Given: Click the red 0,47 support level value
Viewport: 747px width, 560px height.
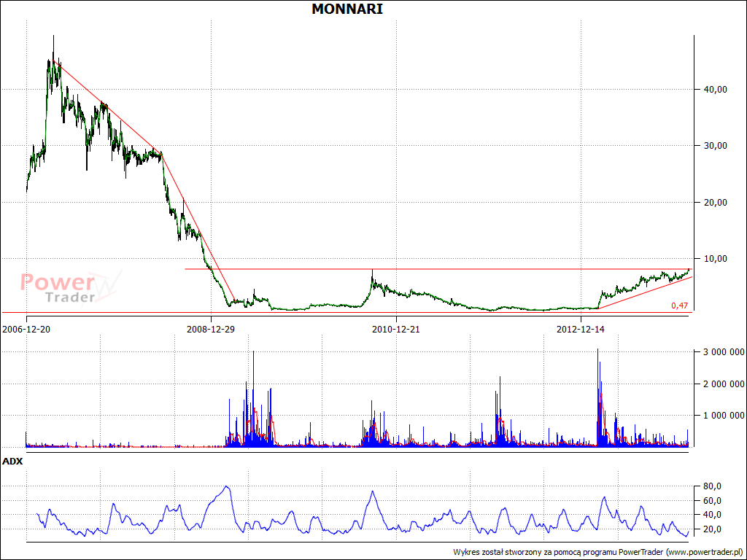Looking at the screenshot, I should (x=679, y=306).
